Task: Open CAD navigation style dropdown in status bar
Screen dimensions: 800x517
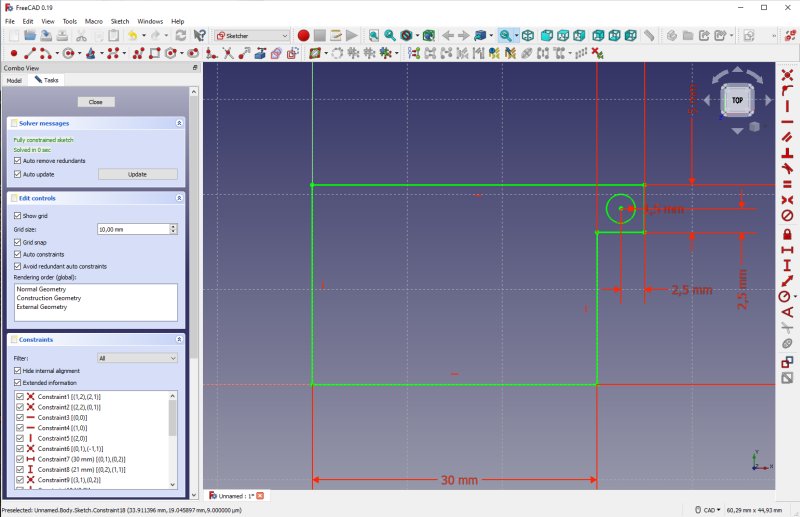Action: (708, 510)
